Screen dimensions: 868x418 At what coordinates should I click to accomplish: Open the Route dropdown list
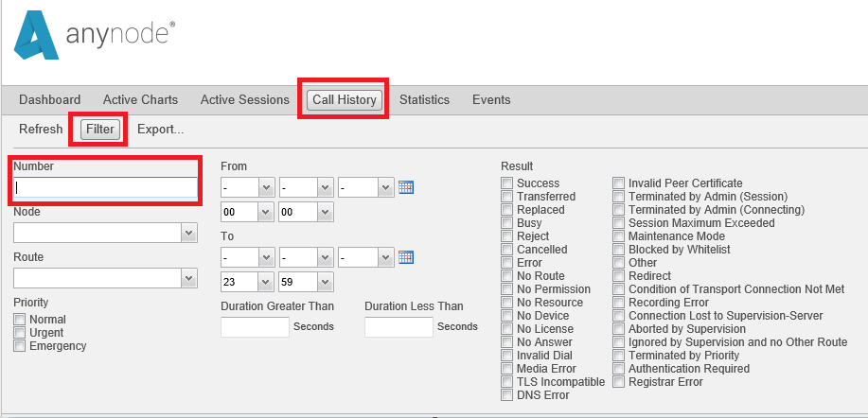[105, 278]
